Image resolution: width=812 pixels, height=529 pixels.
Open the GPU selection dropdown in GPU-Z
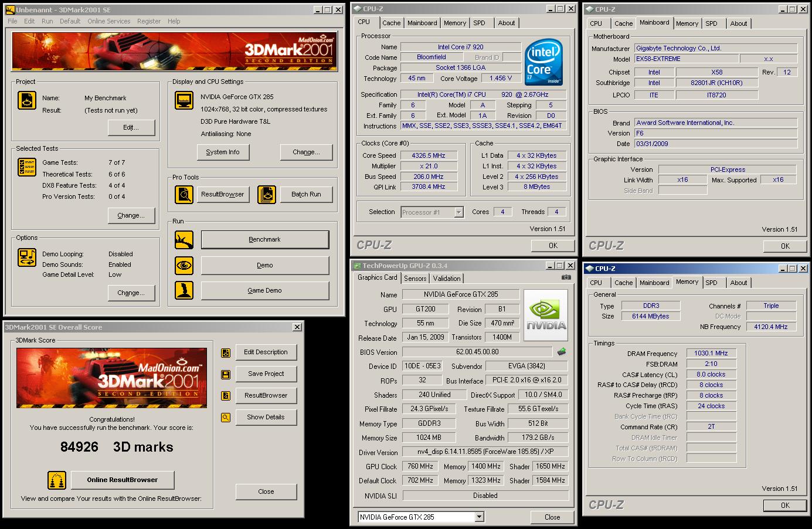click(479, 517)
